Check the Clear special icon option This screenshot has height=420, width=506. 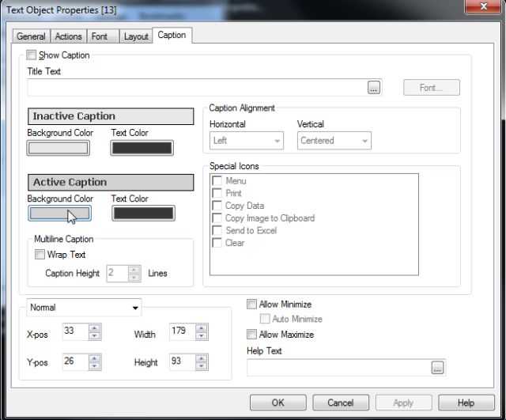pos(217,243)
